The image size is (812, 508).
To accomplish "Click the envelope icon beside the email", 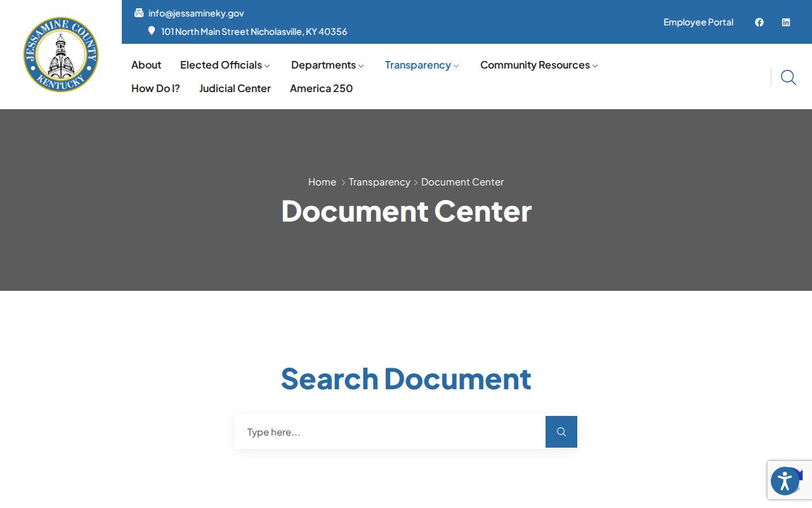I will (x=139, y=13).
